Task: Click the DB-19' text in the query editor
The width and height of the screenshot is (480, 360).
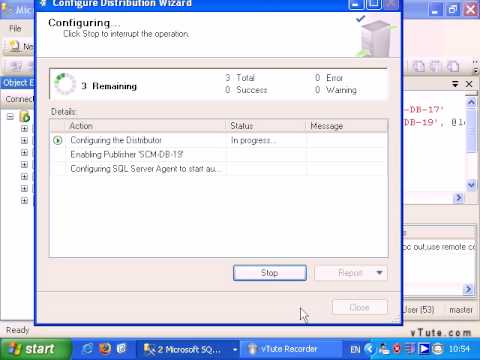Action: [x=420, y=122]
